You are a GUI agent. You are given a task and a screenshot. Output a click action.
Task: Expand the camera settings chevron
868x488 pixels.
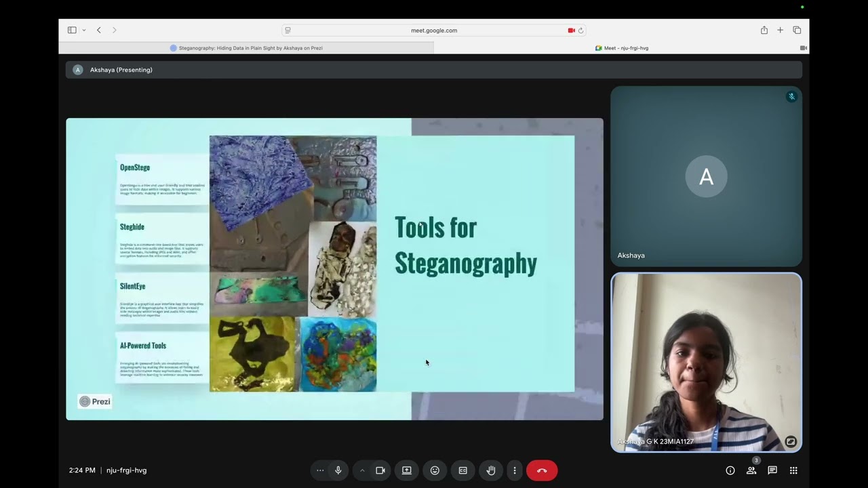tap(362, 470)
